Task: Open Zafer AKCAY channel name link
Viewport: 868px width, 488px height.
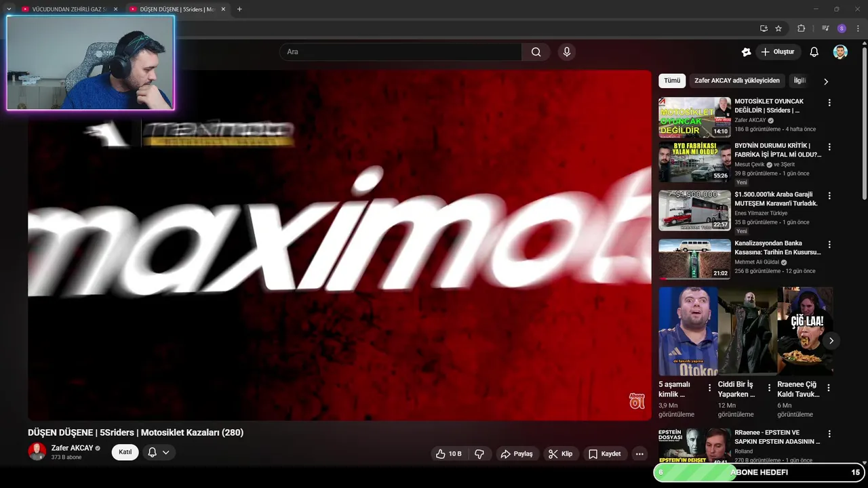Action: [x=72, y=448]
